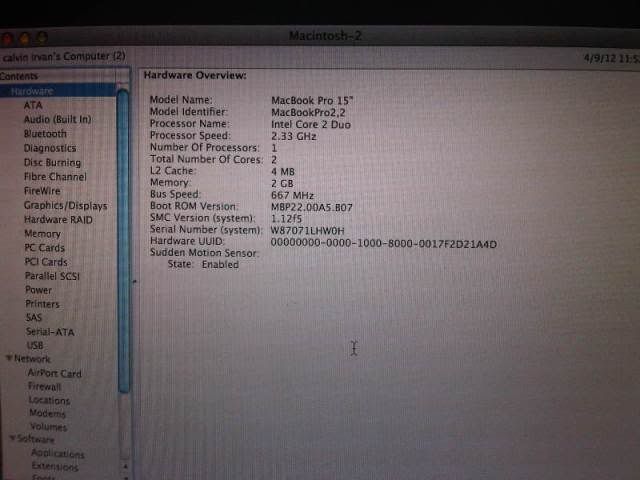Open the Serial-ATA section
Viewport: 640px width, 480px height.
click(x=50, y=332)
